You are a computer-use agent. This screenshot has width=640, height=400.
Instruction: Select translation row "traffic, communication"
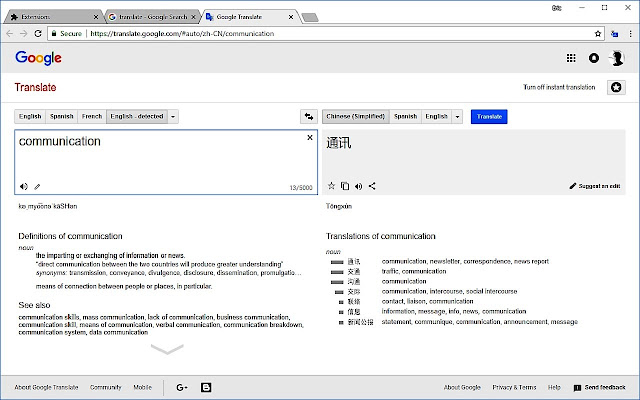click(x=414, y=271)
